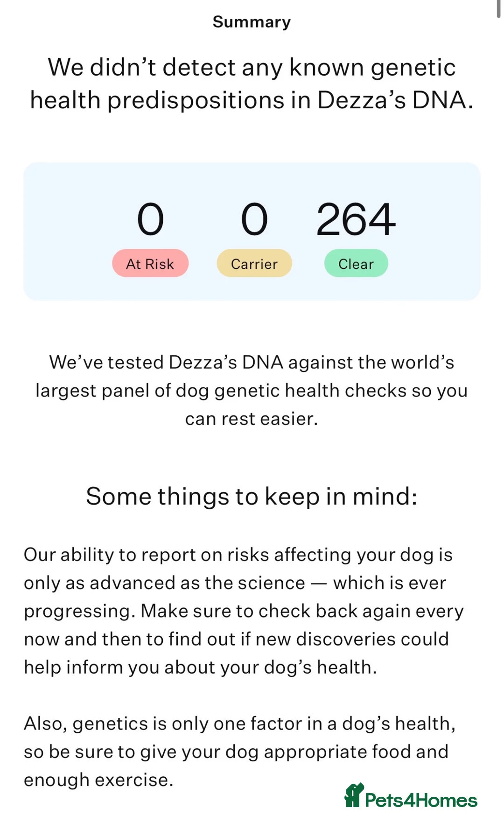Click the 'can rest easier.' text line
This screenshot has height=822, width=504.
click(252, 419)
